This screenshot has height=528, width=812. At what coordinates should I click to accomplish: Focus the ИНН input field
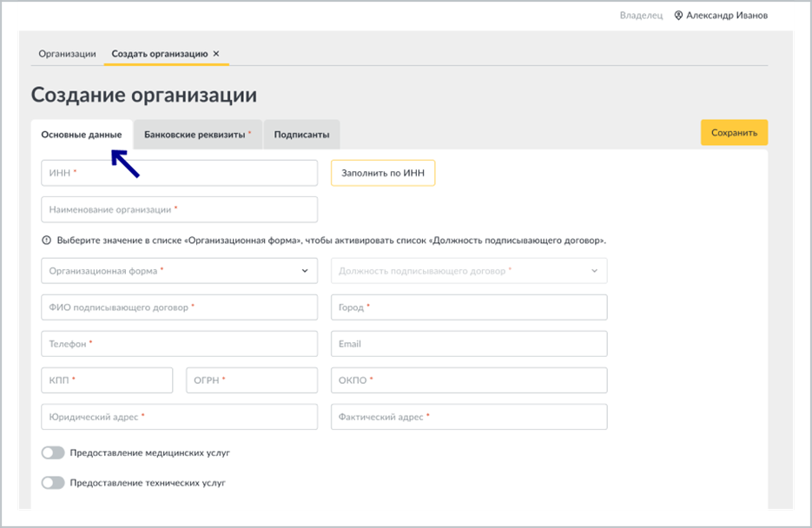tap(179, 173)
